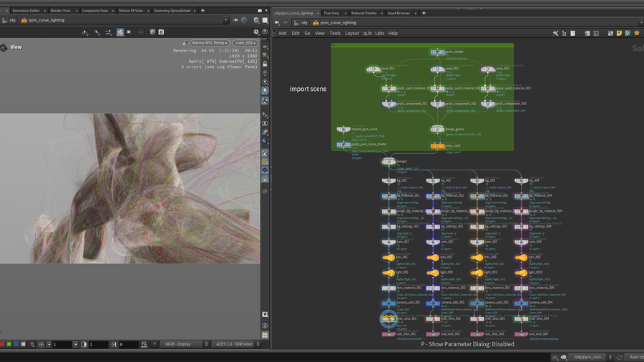The height and width of the screenshot is (362, 644).
Task: Click the green swatch in the viewport bottom bar
Action: [x=10, y=344]
